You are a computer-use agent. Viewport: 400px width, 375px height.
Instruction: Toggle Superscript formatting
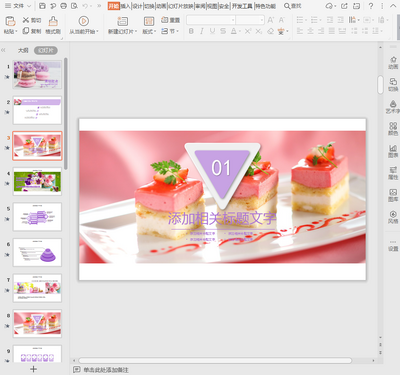(x=248, y=31)
